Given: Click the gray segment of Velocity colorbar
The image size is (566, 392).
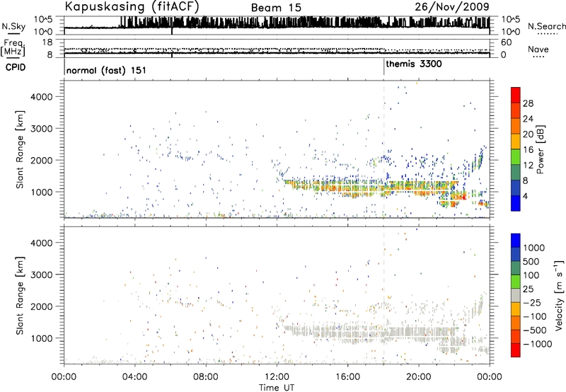Looking at the screenshot, I should coord(516,296).
